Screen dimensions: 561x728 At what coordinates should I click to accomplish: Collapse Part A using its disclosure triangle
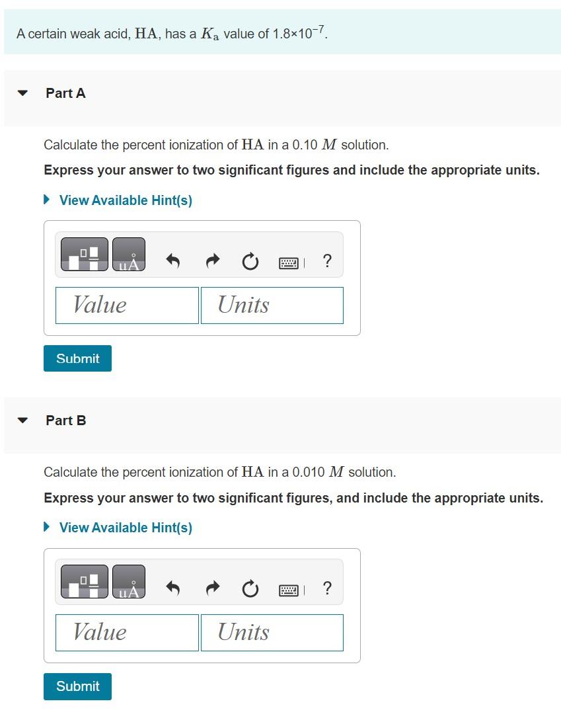(x=21, y=93)
